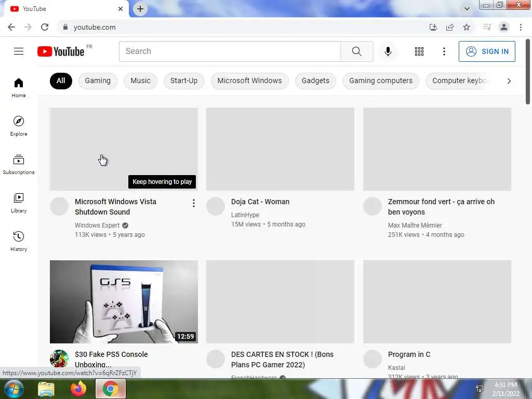The height and width of the screenshot is (399, 532).
Task: Open History in the sidebar
Action: 19,241
